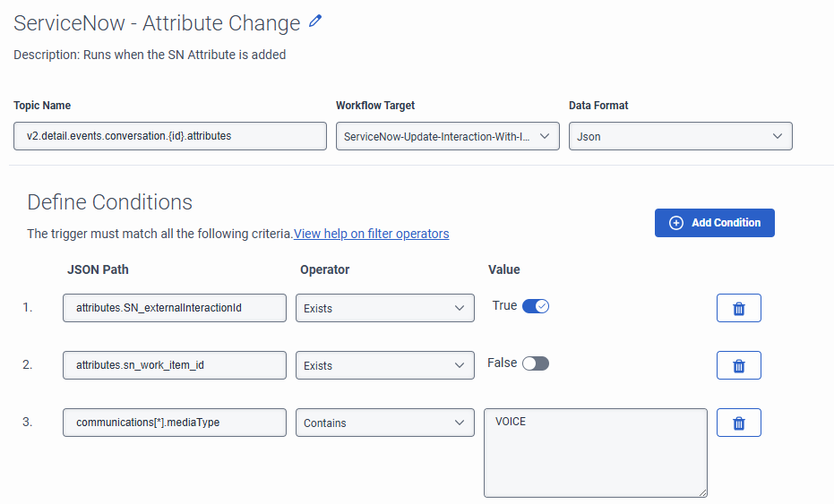The width and height of the screenshot is (834, 504).
Task: Click the ServiceNow - Attribute Change title
Action: pos(157,23)
